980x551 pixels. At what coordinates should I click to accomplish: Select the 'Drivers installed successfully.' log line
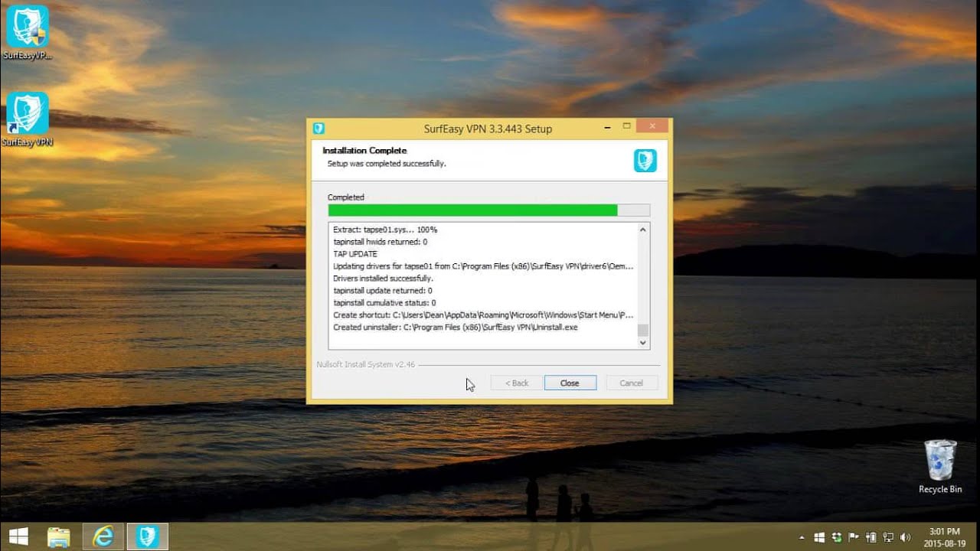pyautogui.click(x=383, y=279)
